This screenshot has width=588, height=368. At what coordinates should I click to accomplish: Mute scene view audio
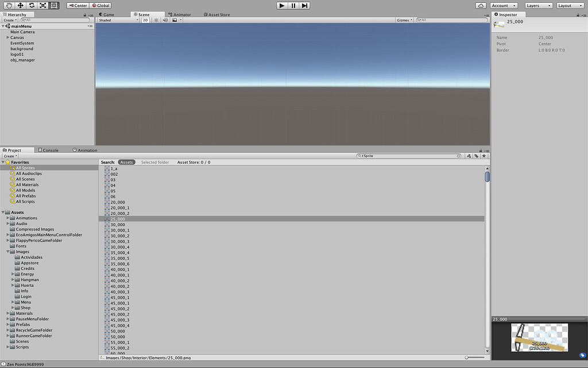[165, 20]
